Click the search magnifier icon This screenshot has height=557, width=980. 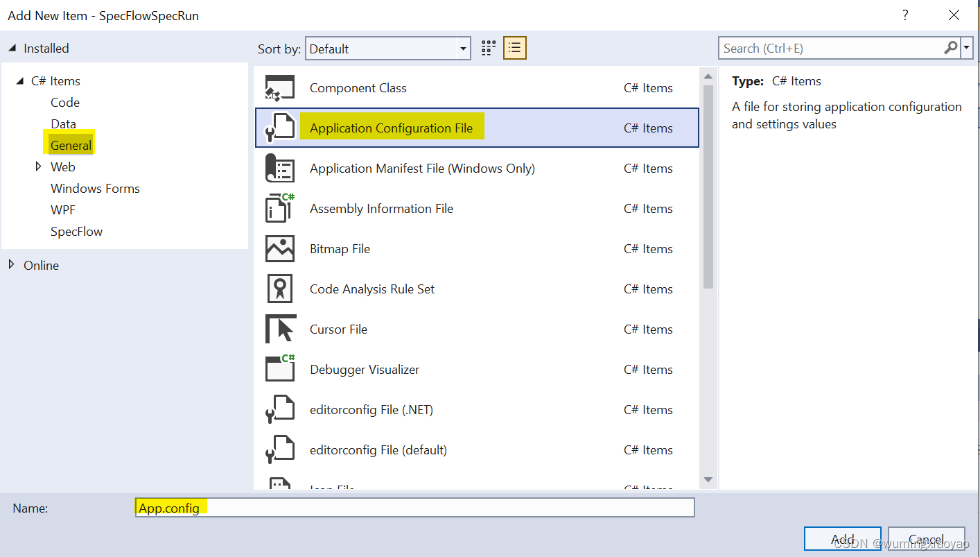pyautogui.click(x=950, y=48)
